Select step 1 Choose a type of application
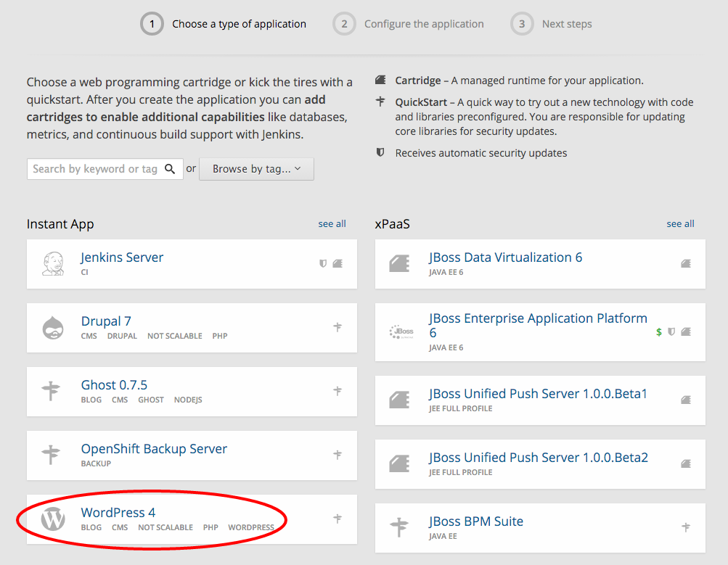This screenshot has width=728, height=565. (x=224, y=24)
